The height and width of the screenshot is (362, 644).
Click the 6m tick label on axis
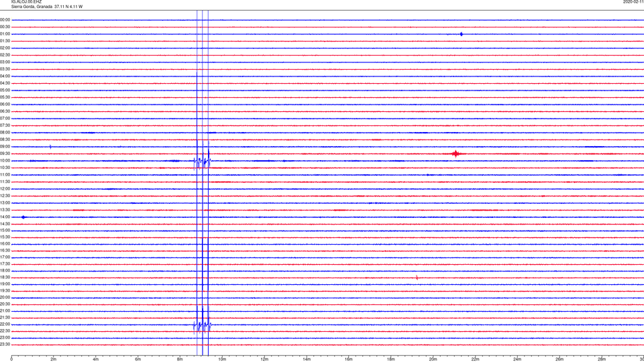138,359
